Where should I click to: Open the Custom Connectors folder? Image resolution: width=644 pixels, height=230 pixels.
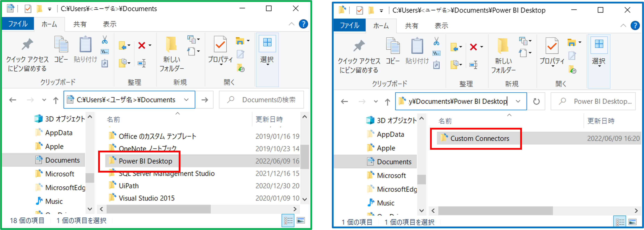coord(480,138)
